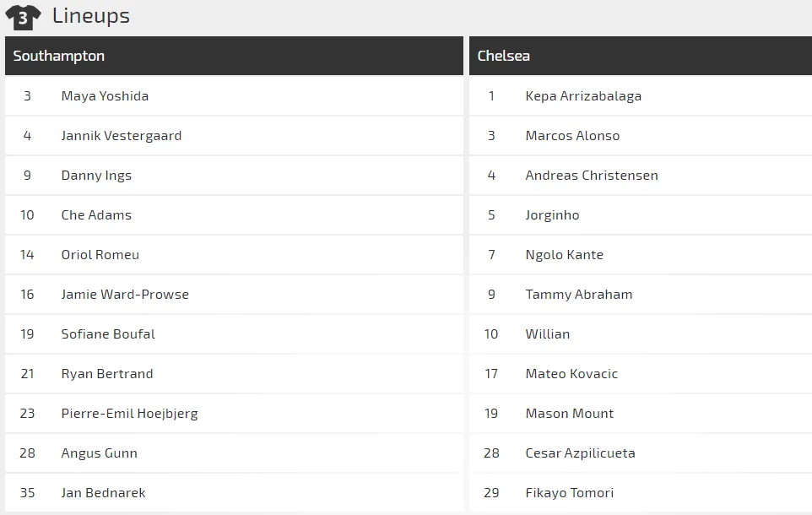Open Pierre-Emil Hoejbjerg's profile

[129, 414]
